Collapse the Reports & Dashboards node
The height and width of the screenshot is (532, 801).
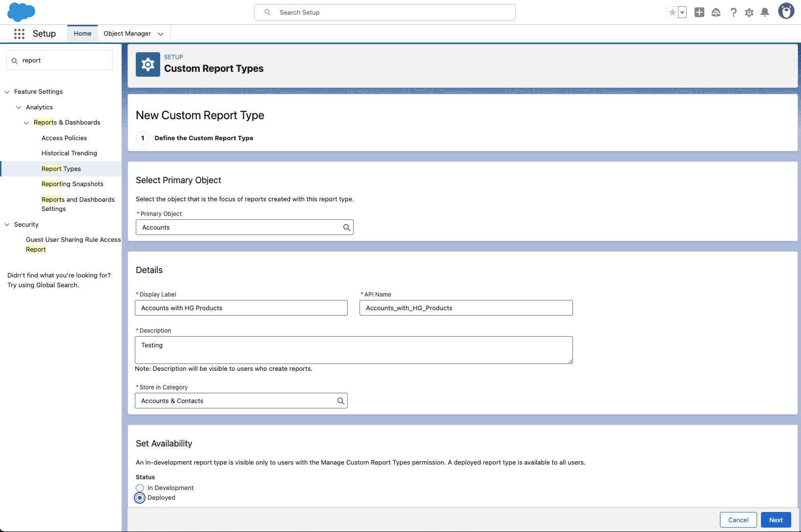(x=26, y=123)
